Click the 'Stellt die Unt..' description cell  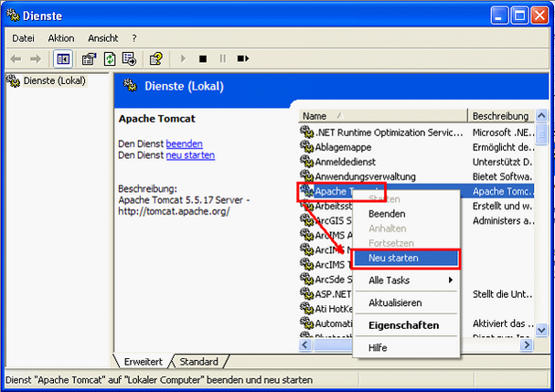tap(502, 294)
